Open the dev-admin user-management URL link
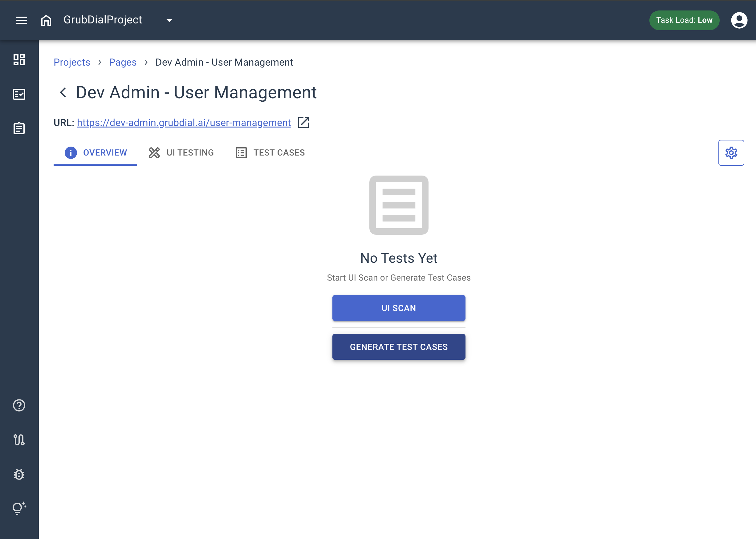Viewport: 756px width, 539px height. coord(184,123)
